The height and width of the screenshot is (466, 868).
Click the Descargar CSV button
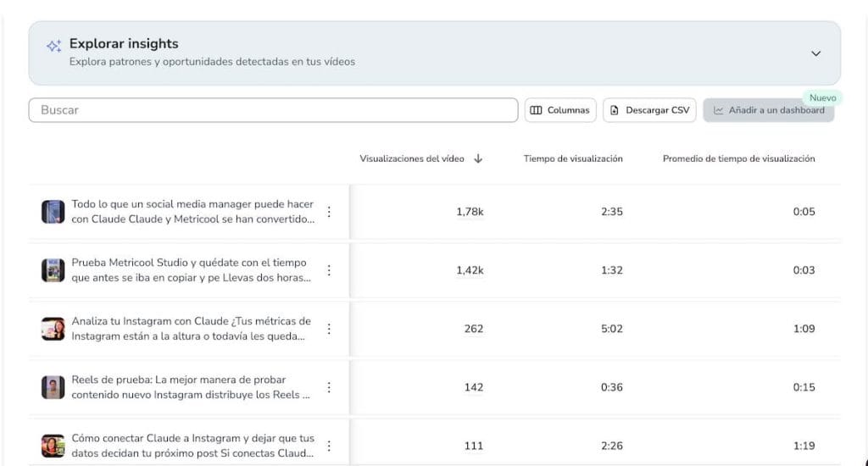point(649,110)
